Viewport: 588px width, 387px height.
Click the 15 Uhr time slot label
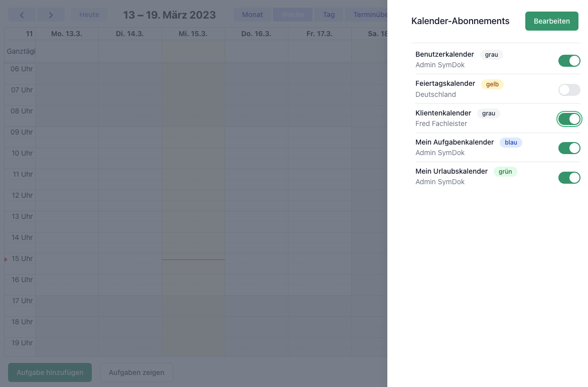[22, 259]
